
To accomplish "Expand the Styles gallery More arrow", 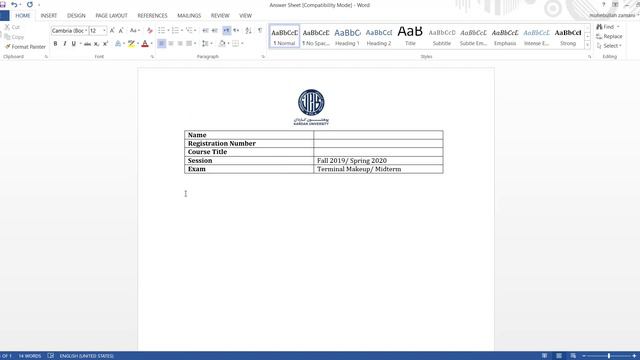I will pyautogui.click(x=588, y=45).
